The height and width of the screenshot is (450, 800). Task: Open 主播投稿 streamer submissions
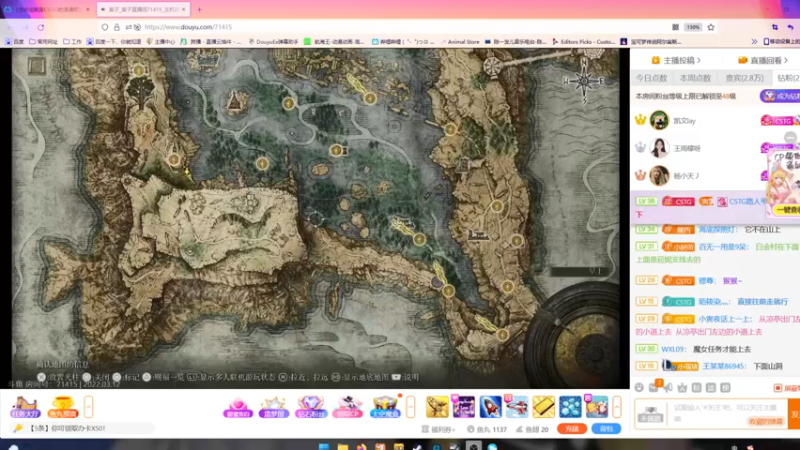(x=676, y=60)
